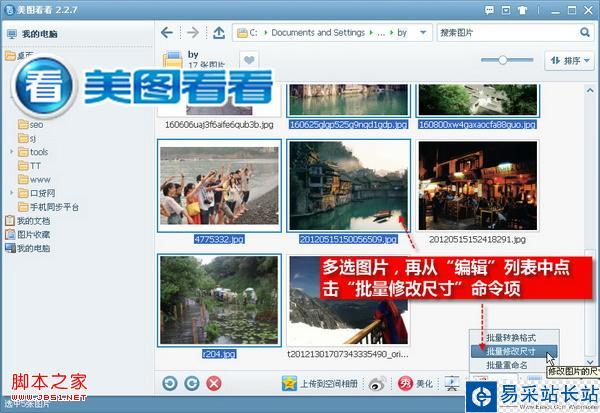Select thumbnail 20120515152418291.jpg night scene
Image resolution: width=600 pixels, height=413 pixels.
coord(478,186)
